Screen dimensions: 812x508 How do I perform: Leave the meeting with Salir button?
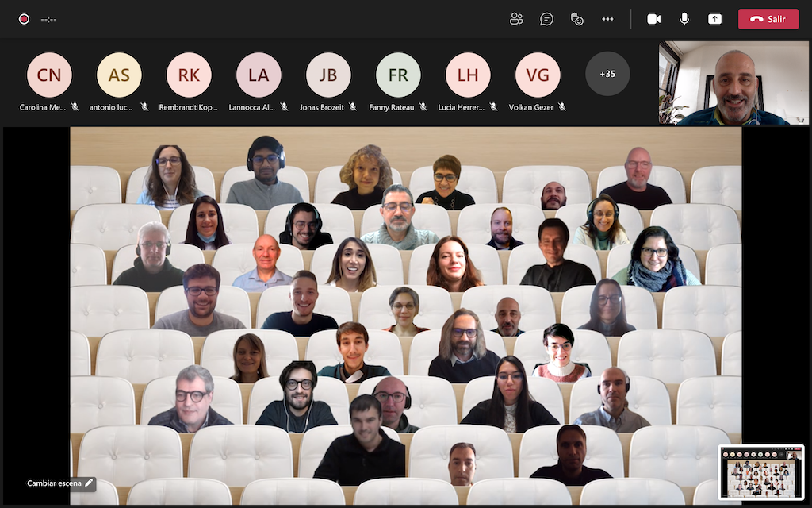tap(768, 19)
